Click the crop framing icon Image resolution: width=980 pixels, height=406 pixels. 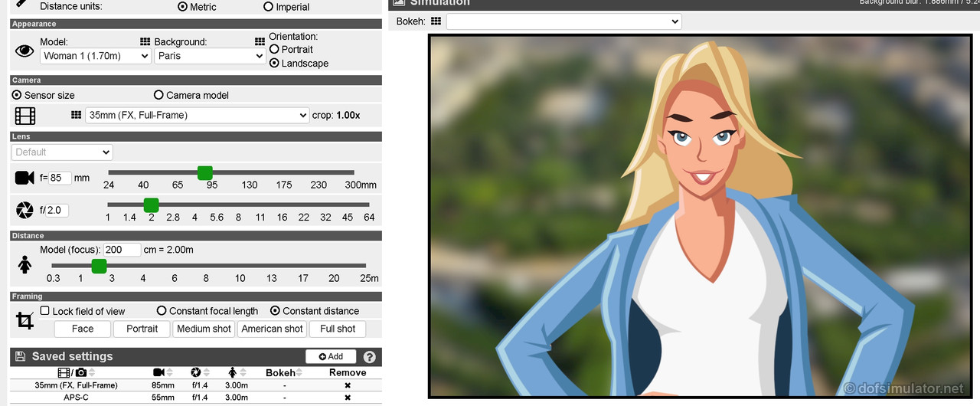[x=24, y=321]
